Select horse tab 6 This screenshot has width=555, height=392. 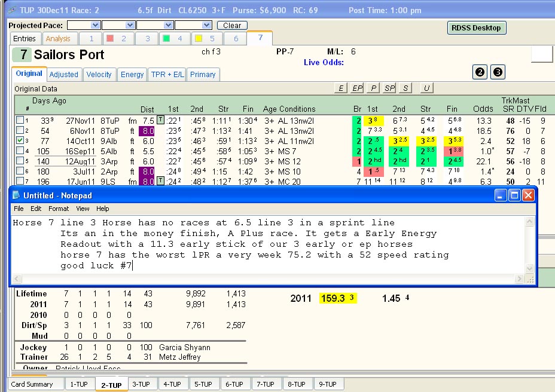pos(236,39)
